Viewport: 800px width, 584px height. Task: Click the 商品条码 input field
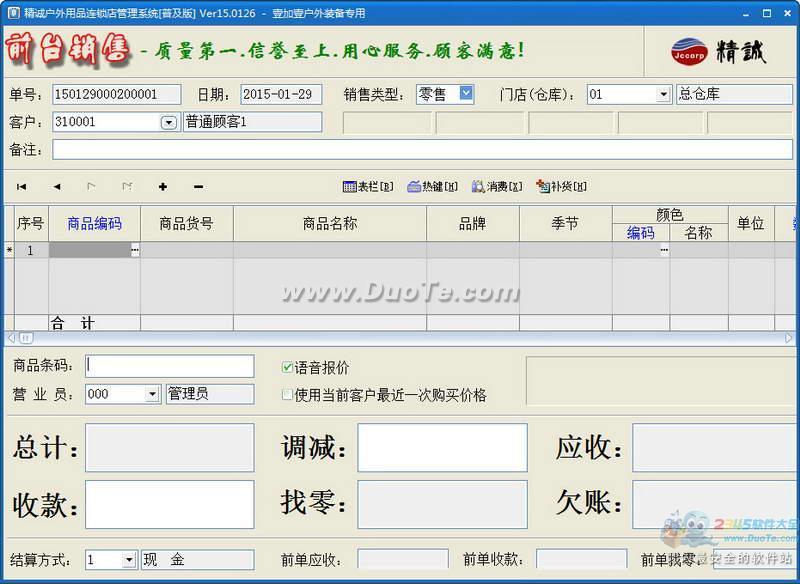tap(170, 366)
